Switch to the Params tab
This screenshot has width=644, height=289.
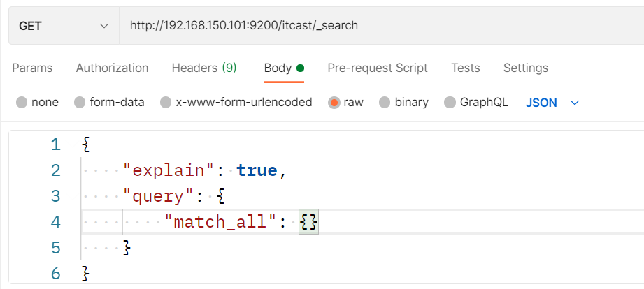click(x=32, y=68)
